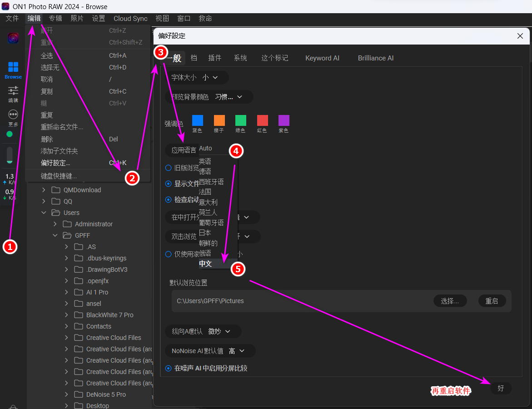This screenshot has height=409, width=532.
Task: Switch to the Keyword AI tab
Action: 322,58
